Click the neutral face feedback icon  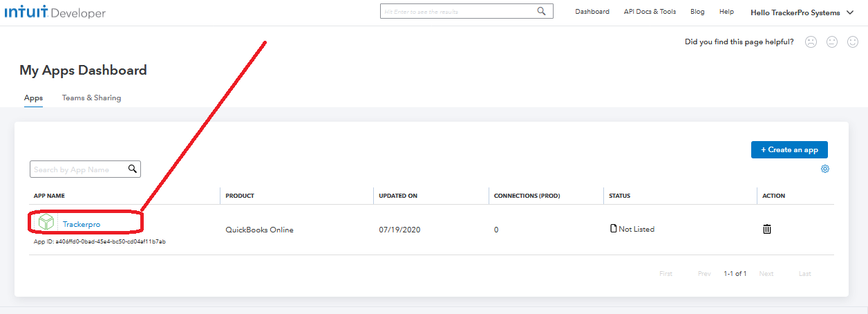pyautogui.click(x=832, y=42)
